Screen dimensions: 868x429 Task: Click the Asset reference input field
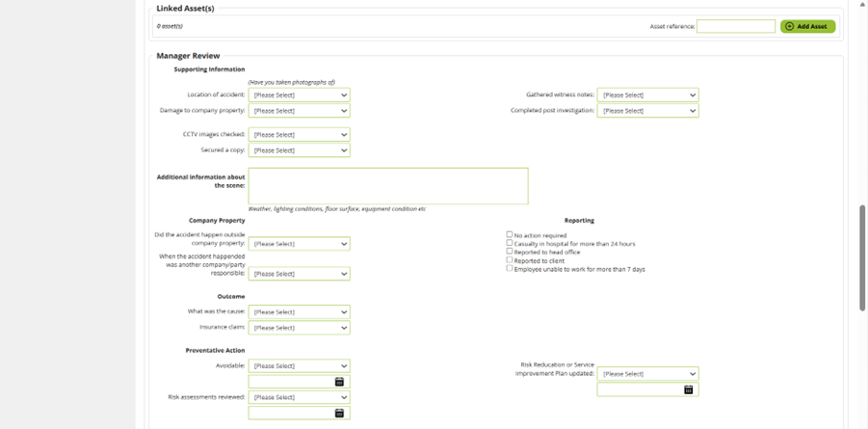735,26
